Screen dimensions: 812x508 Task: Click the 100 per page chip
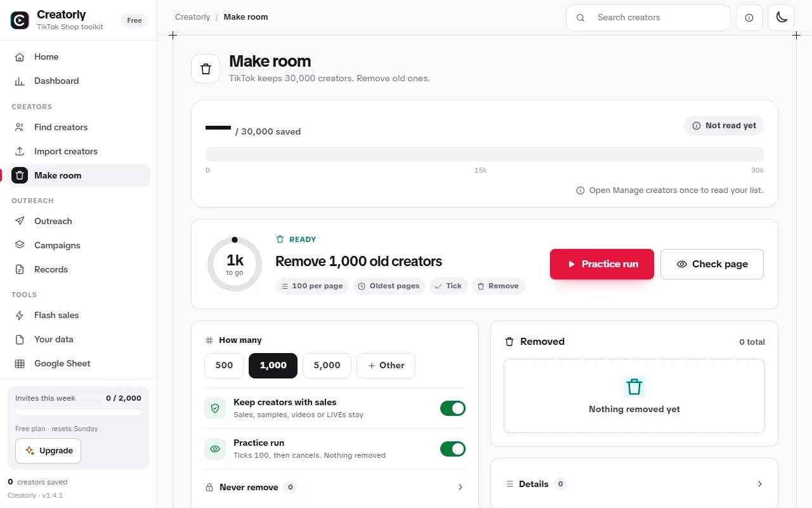coord(312,286)
